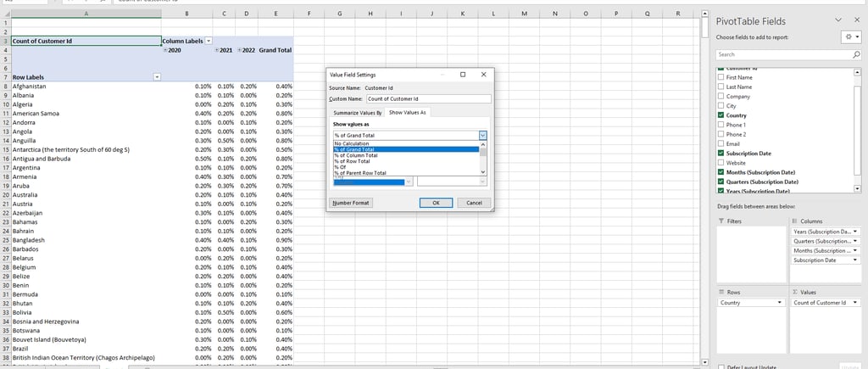Select the Grand Total column header
The height and width of the screenshot is (369, 868).
click(x=275, y=50)
